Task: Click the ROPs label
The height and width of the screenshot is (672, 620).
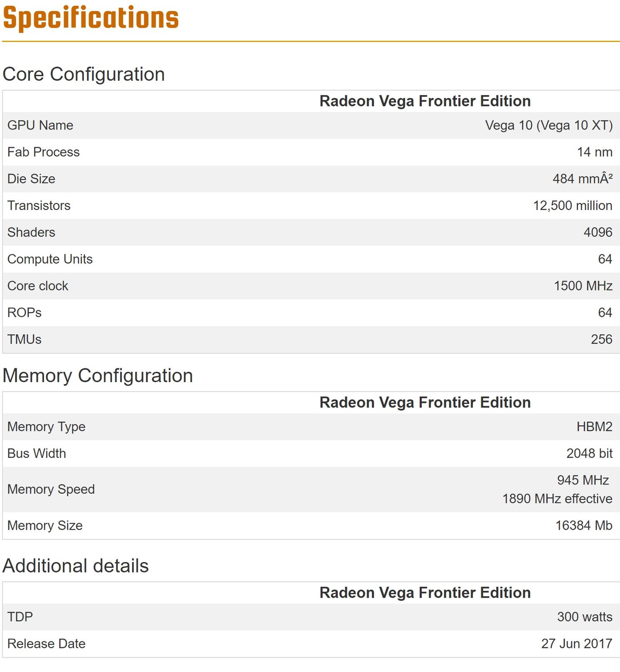Action: click(x=25, y=313)
